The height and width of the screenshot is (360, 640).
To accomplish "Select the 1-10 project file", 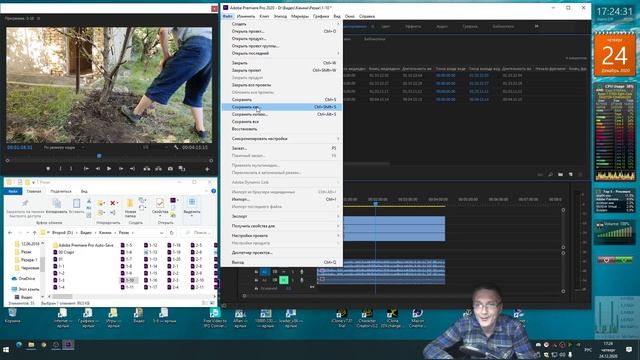I will 129,280.
